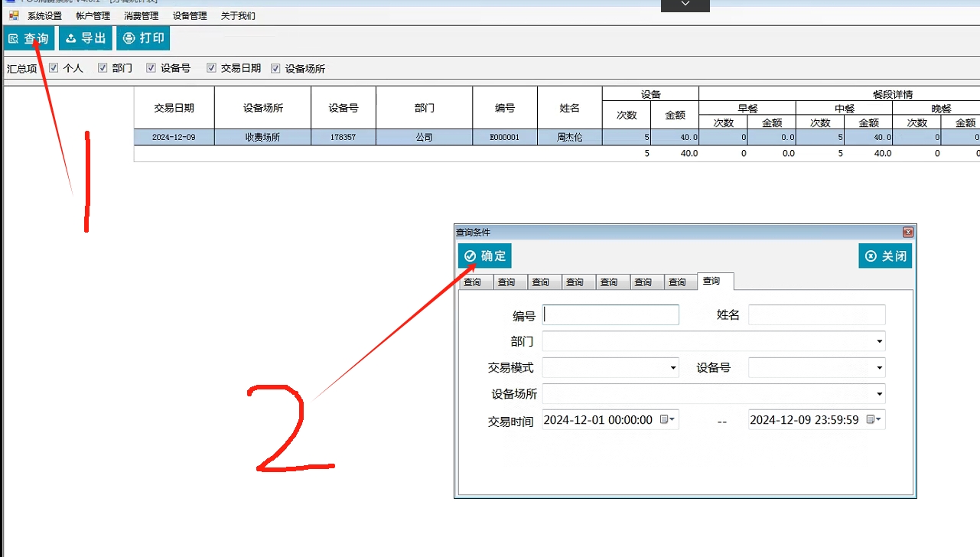Click 关闭 button in query dialog
Image resolution: width=980 pixels, height=557 pixels.
point(885,256)
